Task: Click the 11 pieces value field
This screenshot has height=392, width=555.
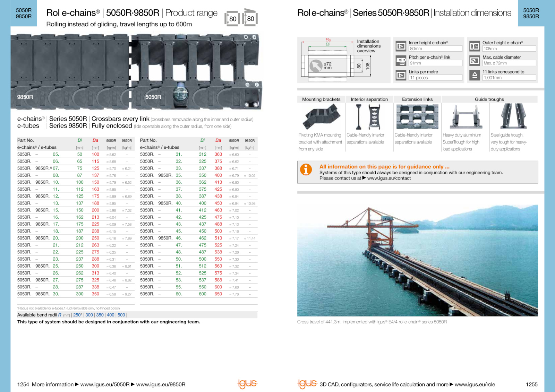Action: tap(435, 78)
